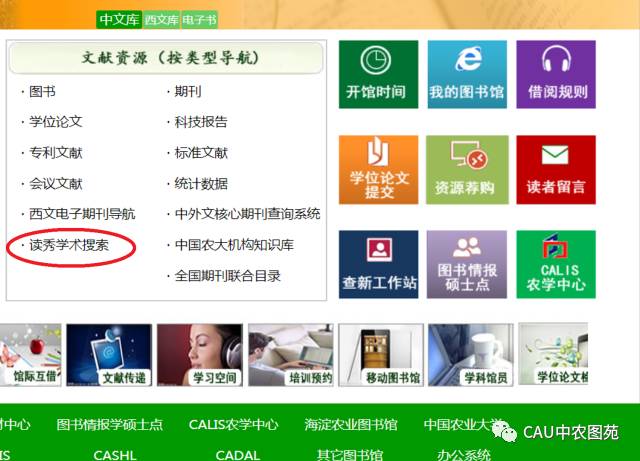Image resolution: width=640 pixels, height=461 pixels.
Task: Open the CALIS农学中心 tile
Action: 556,265
